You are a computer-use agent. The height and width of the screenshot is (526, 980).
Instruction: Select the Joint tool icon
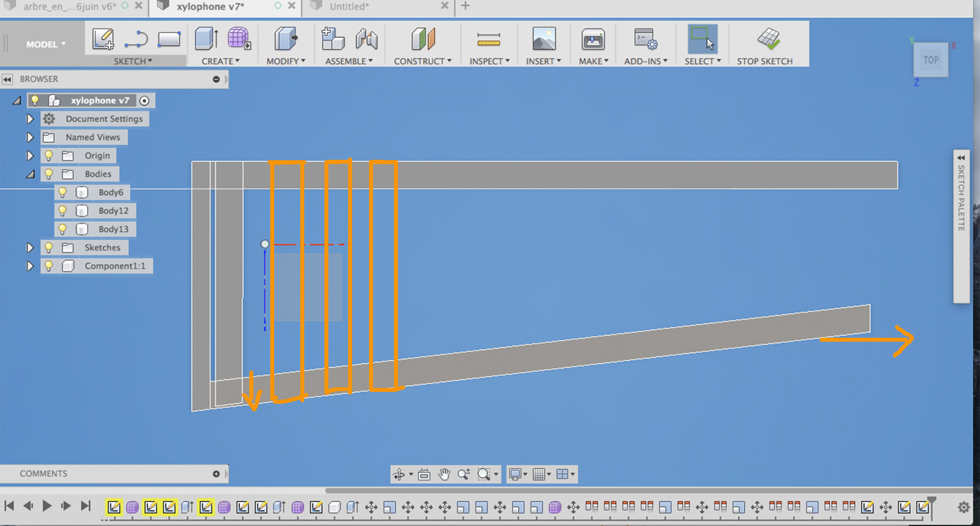(366, 39)
